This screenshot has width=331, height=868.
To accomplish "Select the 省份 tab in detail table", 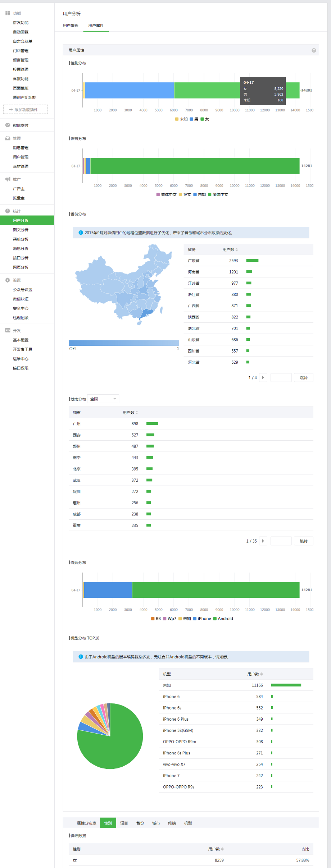I will pyautogui.click(x=140, y=823).
